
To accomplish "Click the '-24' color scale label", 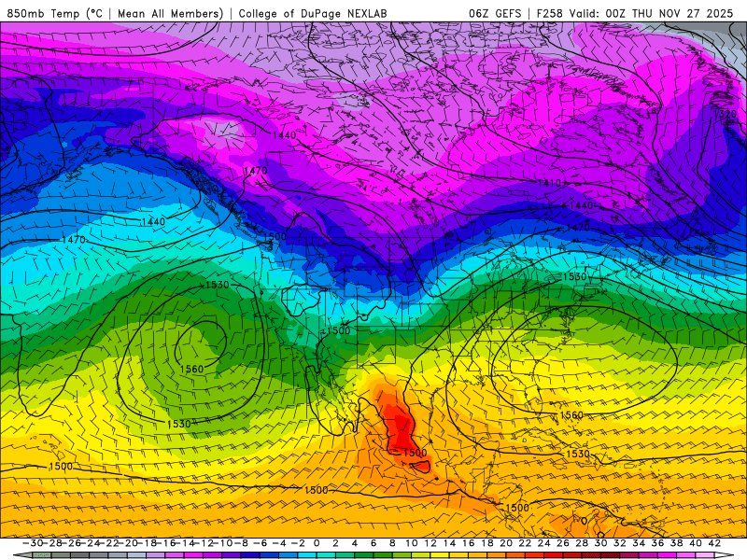I will [x=91, y=543].
